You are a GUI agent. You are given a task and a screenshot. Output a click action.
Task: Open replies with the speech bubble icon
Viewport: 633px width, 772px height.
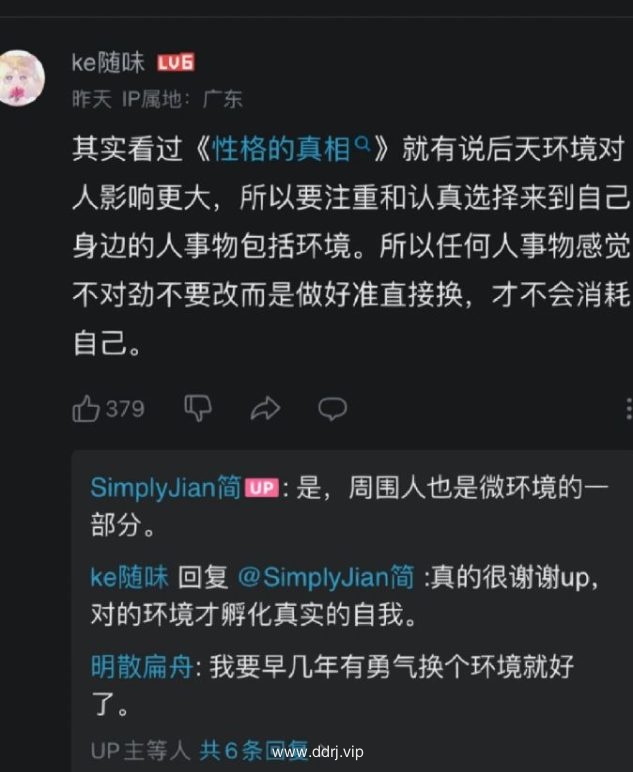[x=332, y=409]
